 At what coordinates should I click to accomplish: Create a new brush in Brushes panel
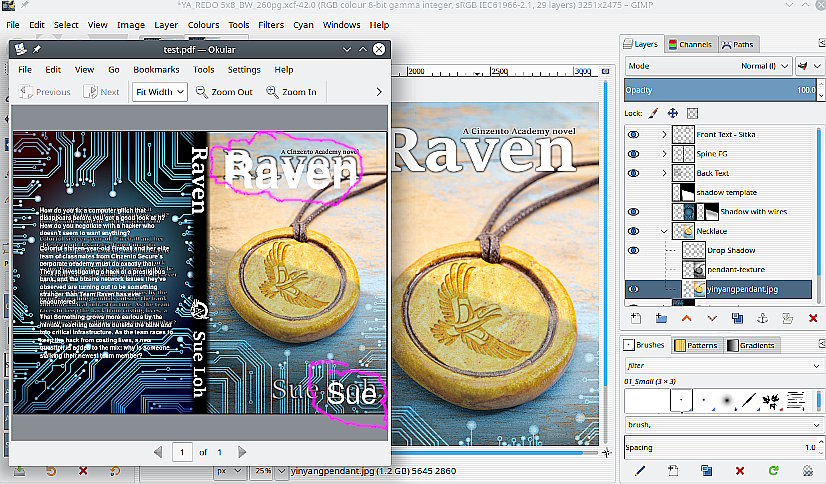point(673,470)
